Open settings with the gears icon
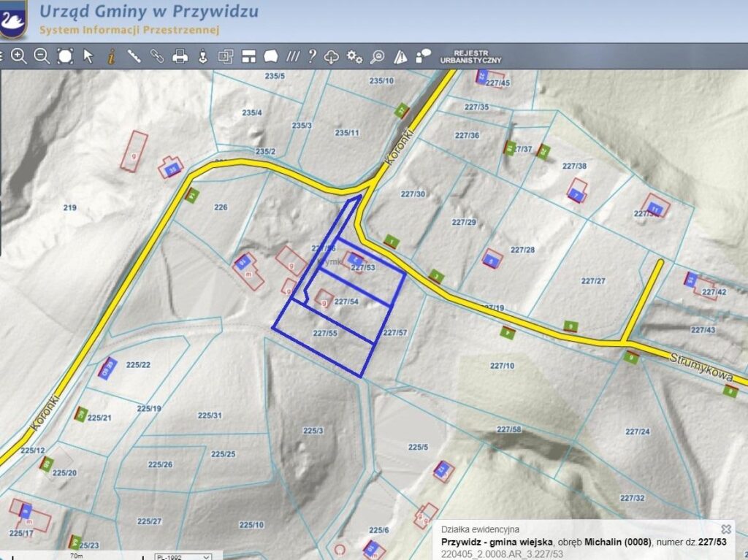This screenshot has width=748, height=560. [x=354, y=56]
